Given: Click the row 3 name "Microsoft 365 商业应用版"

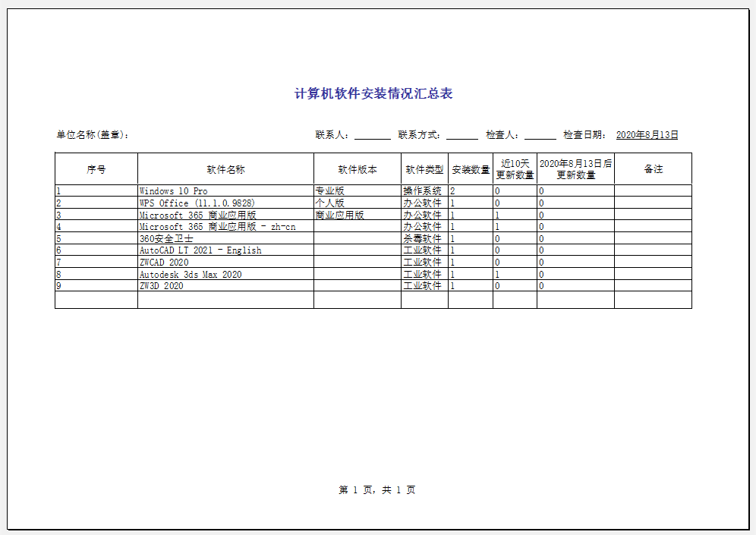Looking at the screenshot, I should point(197,215).
